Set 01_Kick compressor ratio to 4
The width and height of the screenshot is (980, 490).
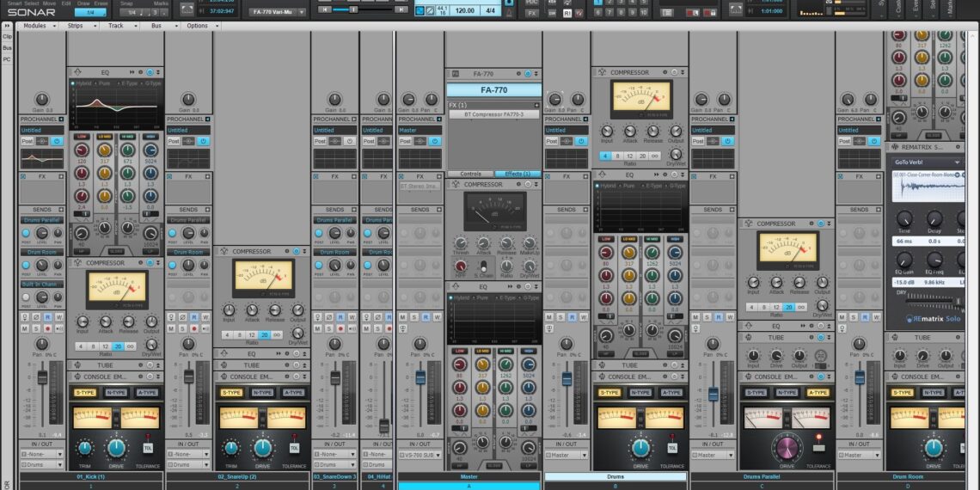[82, 346]
